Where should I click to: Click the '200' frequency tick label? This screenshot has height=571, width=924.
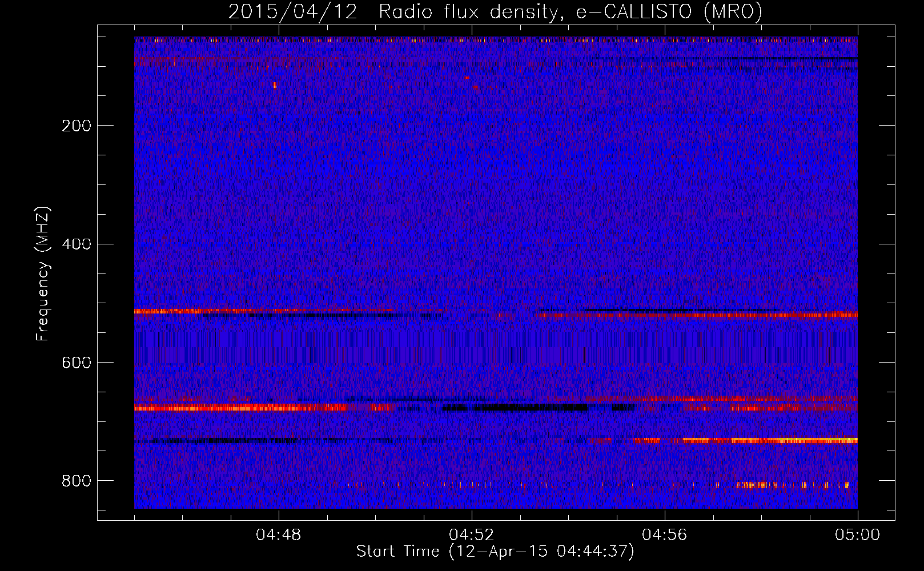click(77, 126)
